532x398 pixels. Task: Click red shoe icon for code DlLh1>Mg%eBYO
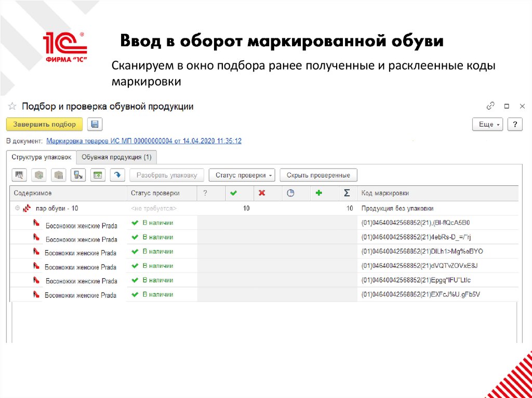(x=36, y=251)
